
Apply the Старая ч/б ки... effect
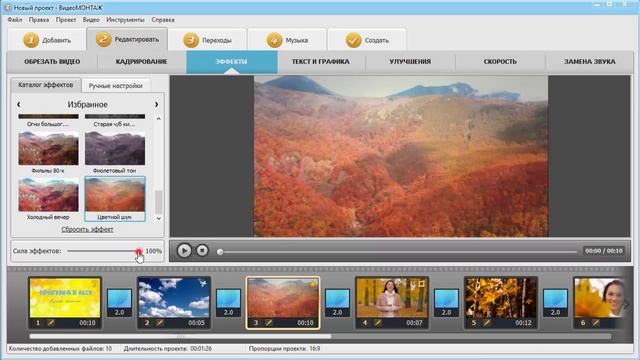pyautogui.click(x=115, y=121)
